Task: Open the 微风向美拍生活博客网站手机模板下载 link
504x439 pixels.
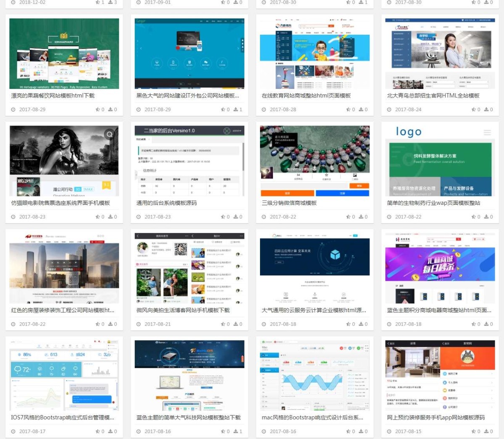Action: 183,311
